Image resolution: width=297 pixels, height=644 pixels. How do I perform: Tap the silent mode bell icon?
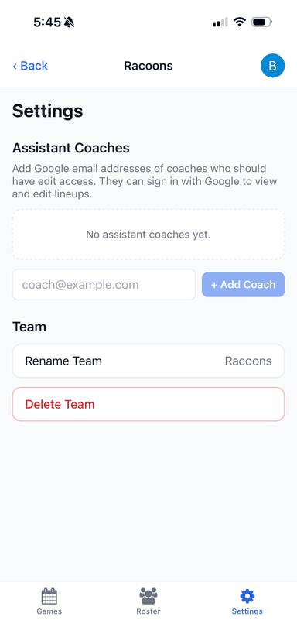(69, 22)
